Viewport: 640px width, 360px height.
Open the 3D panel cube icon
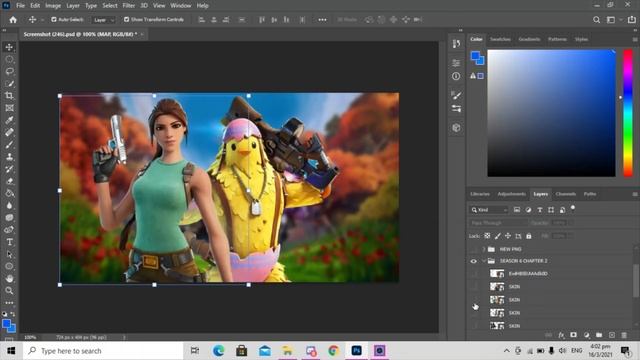[x=456, y=128]
